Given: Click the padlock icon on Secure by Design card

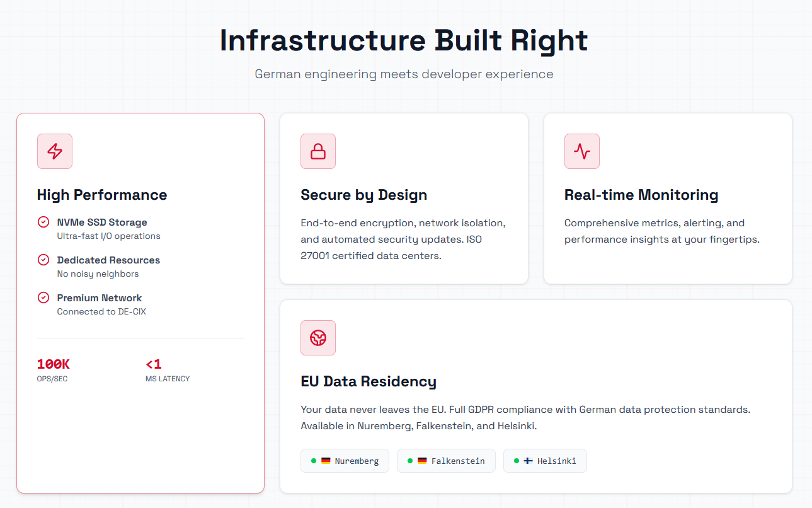Looking at the screenshot, I should click(318, 151).
